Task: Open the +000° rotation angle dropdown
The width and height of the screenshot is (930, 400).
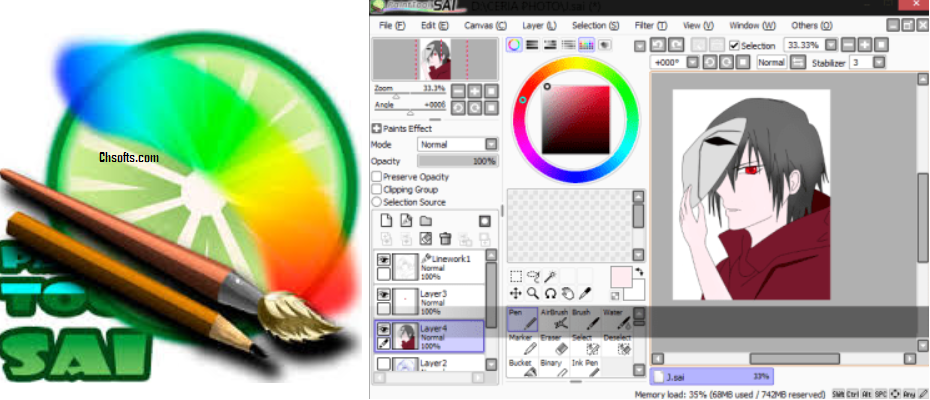Action: tap(692, 62)
